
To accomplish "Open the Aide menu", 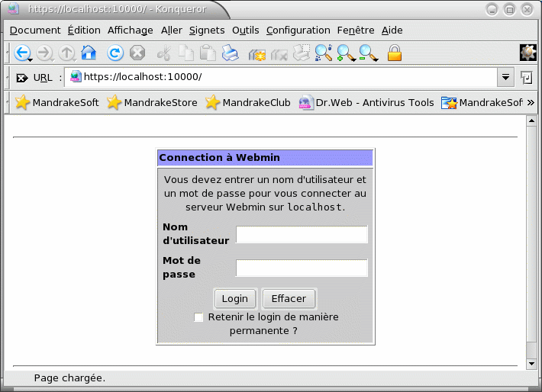I will (392, 31).
